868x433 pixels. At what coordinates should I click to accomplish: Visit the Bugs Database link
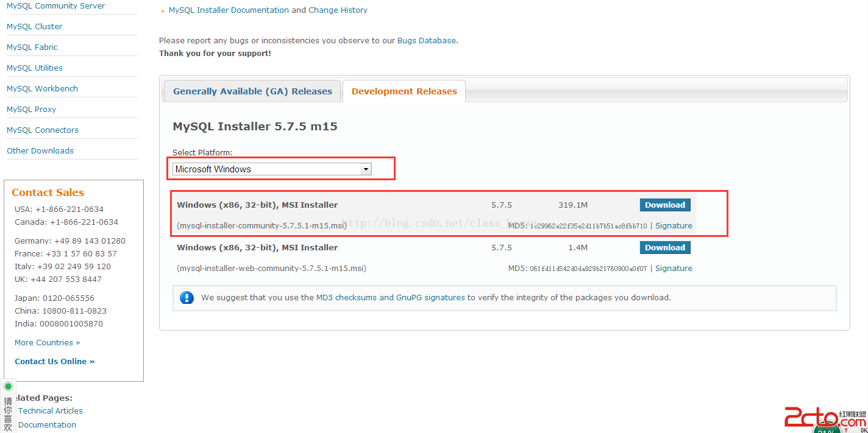[426, 41]
